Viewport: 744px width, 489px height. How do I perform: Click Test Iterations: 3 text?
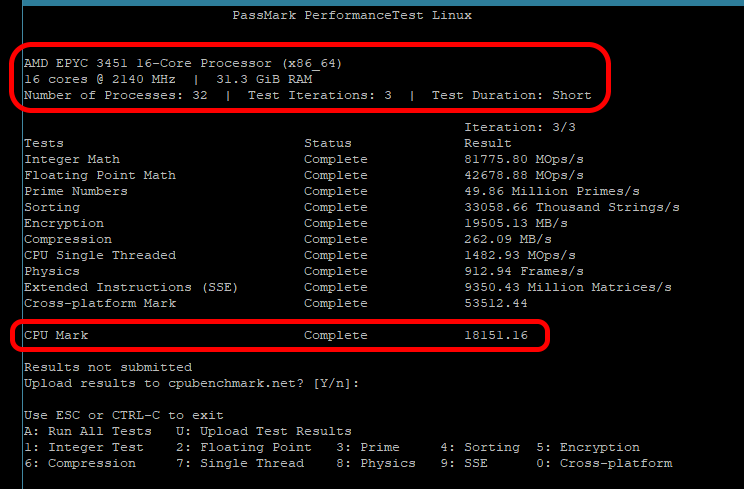tap(320, 95)
